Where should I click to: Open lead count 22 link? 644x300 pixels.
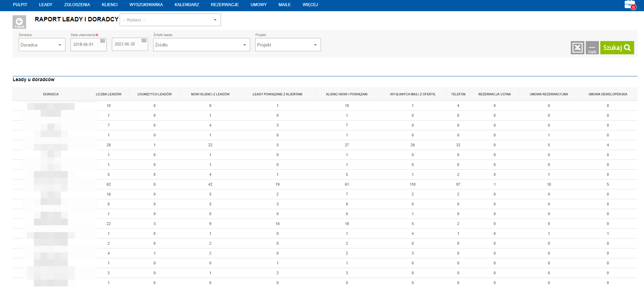point(108,224)
